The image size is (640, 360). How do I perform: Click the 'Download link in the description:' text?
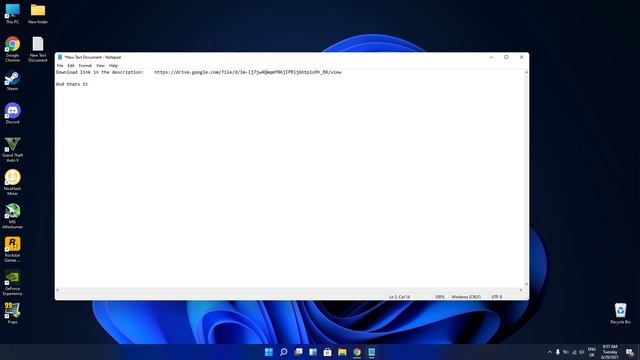100,72
